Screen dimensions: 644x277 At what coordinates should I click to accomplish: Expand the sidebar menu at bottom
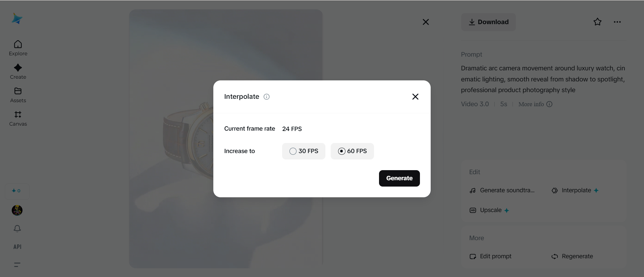click(17, 265)
